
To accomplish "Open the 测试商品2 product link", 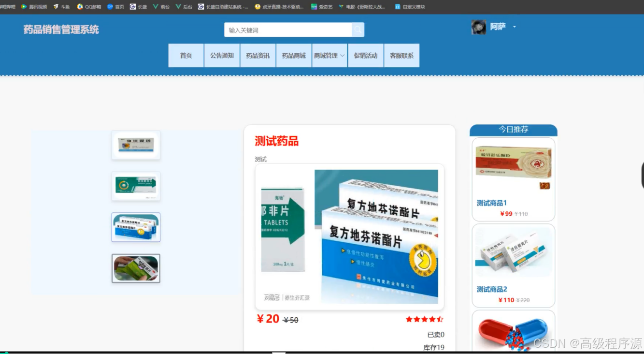I will [x=492, y=289].
